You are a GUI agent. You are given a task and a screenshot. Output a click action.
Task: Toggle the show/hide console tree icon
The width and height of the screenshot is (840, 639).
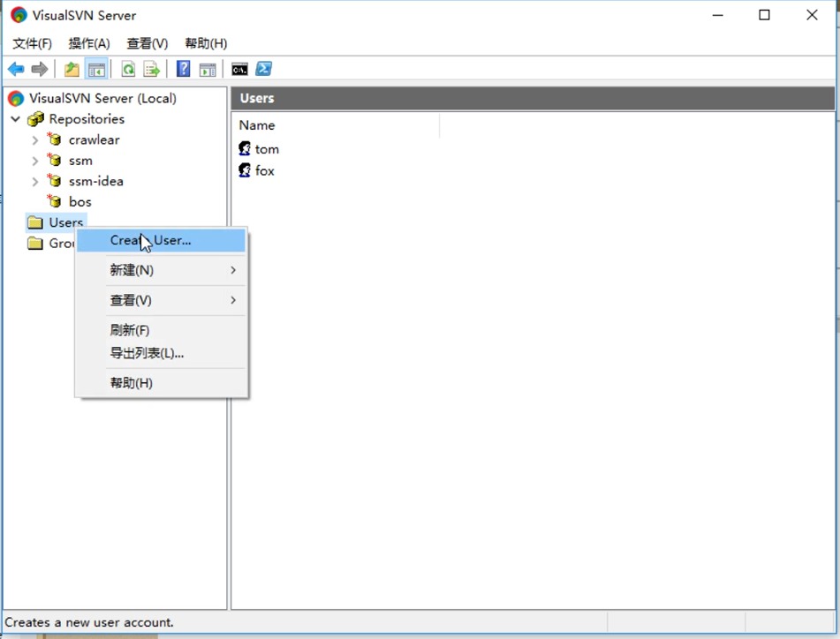[x=96, y=69]
